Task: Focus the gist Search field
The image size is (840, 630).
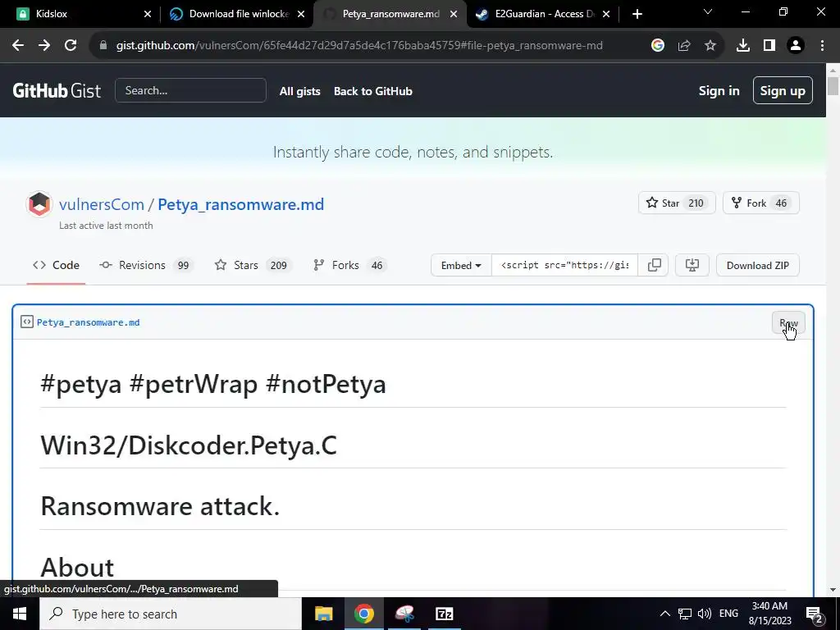Action: (190, 90)
